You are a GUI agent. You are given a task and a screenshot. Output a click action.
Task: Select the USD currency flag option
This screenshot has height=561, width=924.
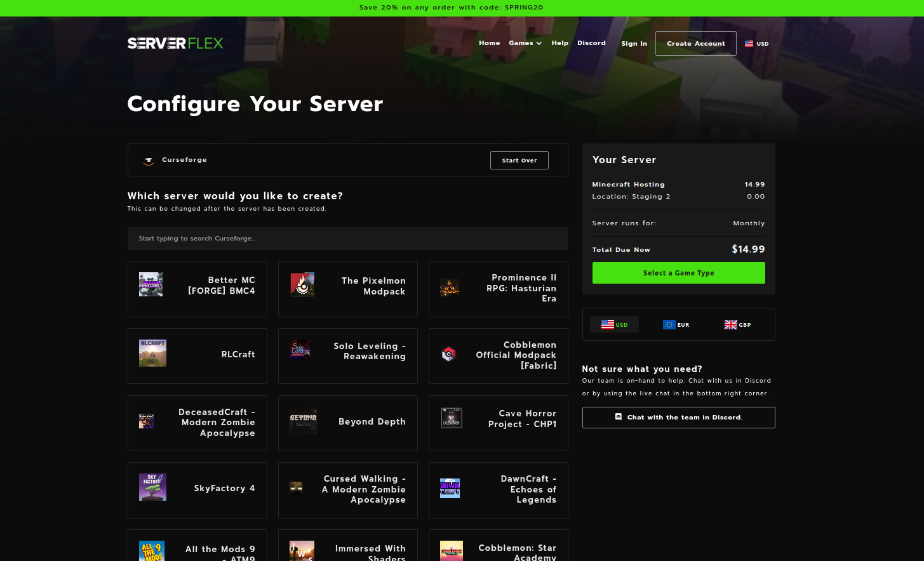pyautogui.click(x=614, y=324)
